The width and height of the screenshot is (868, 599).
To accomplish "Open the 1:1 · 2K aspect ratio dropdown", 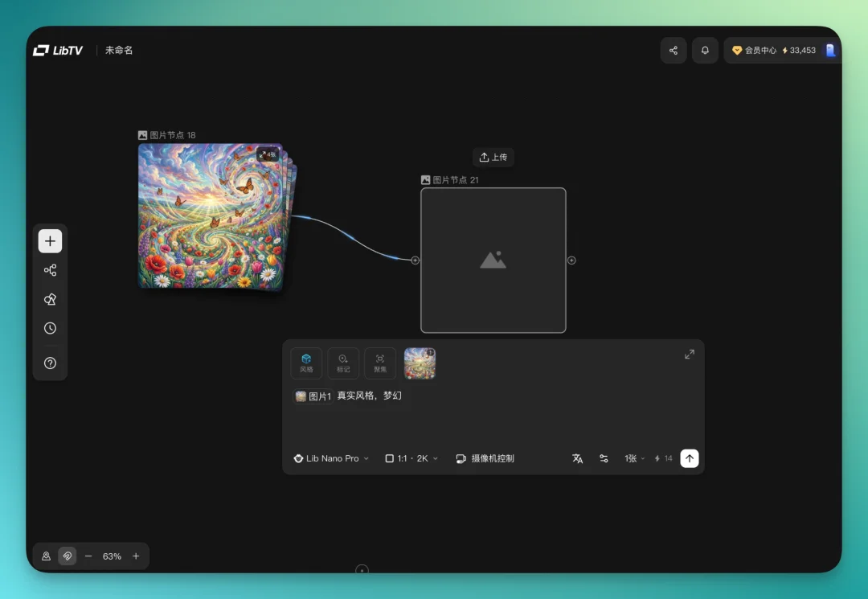I will click(x=411, y=457).
